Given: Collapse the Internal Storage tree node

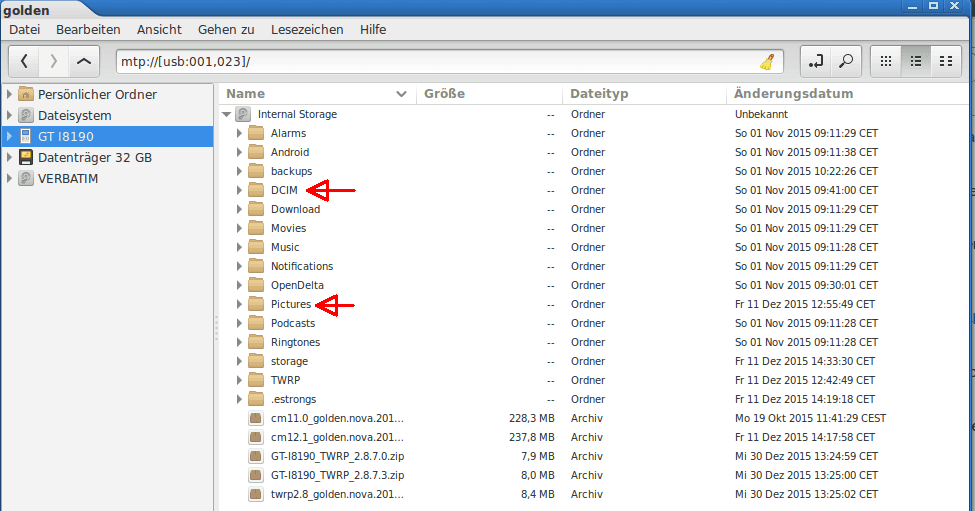Looking at the screenshot, I should pos(226,114).
